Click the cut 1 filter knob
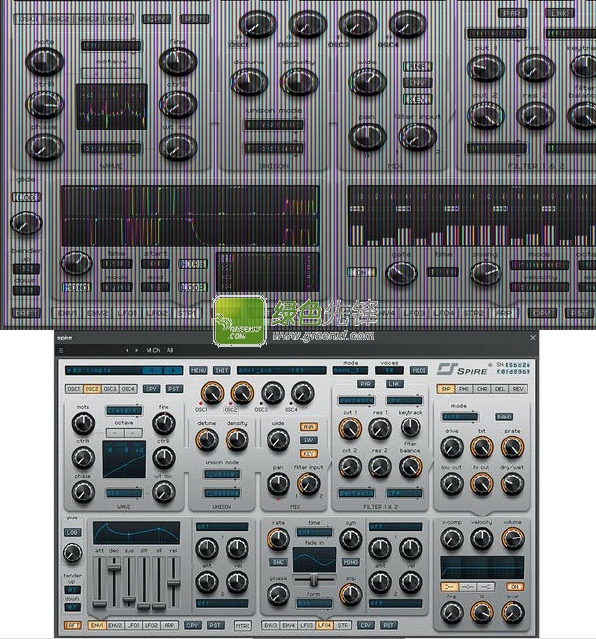Viewport: 596px width, 639px height. tap(350, 428)
